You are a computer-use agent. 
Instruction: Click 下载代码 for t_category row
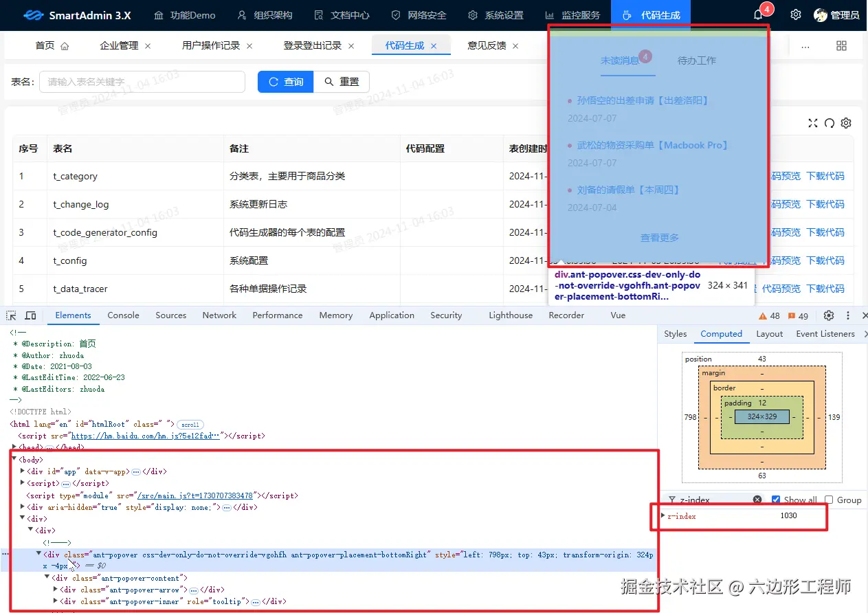pyautogui.click(x=825, y=176)
